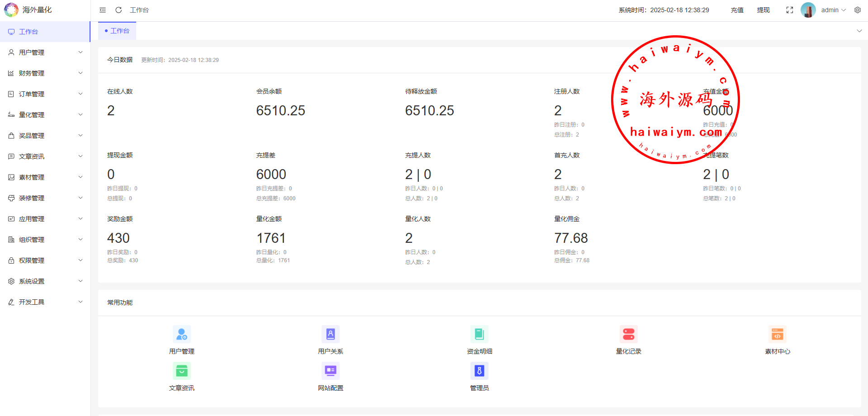Open the 量化记录 shortcut icon
Viewport: 868px width, 416px height.
[x=628, y=335]
